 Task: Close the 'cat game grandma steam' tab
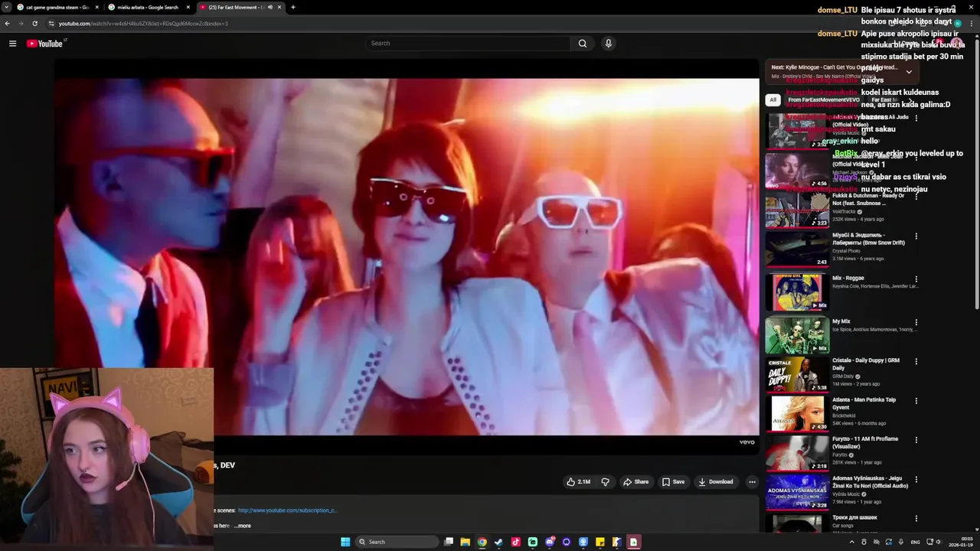point(96,7)
